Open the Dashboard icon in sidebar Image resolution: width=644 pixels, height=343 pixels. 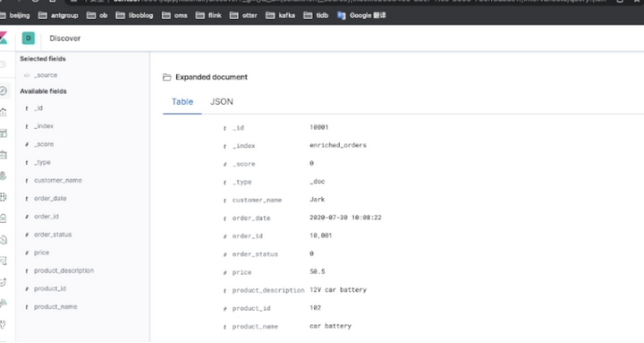click(x=4, y=133)
